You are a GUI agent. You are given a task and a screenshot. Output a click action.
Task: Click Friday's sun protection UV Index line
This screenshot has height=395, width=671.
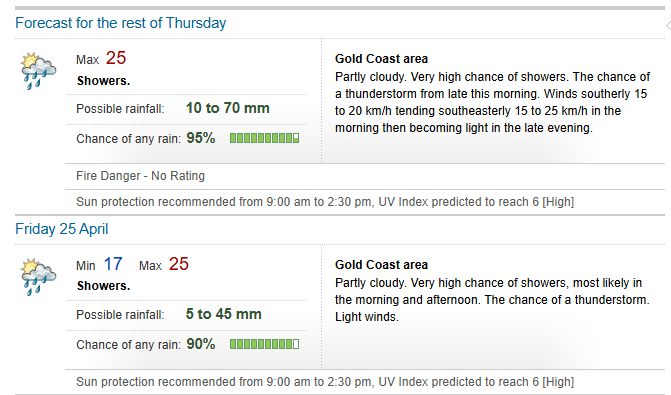coord(325,382)
